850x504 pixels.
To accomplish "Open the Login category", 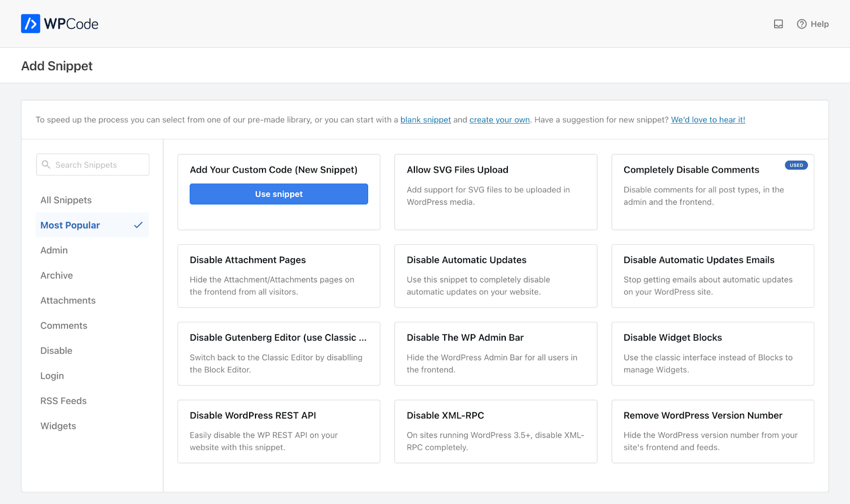I will tap(52, 376).
